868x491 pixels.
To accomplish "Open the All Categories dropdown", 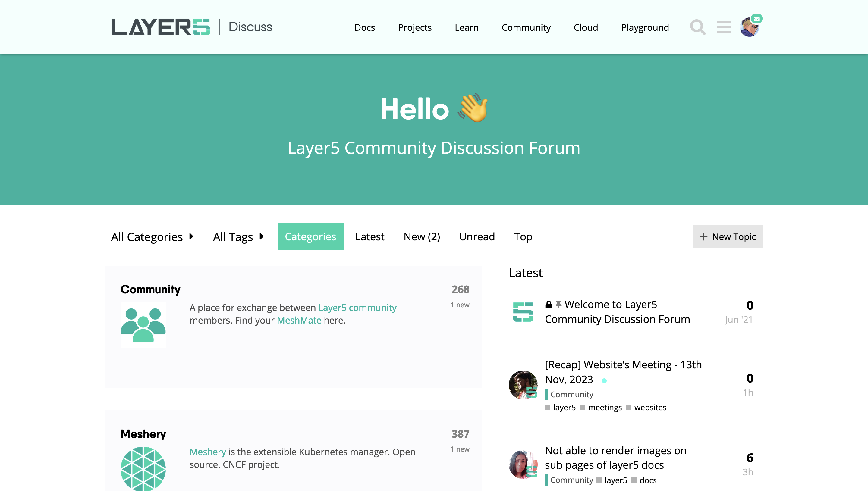I will point(152,236).
